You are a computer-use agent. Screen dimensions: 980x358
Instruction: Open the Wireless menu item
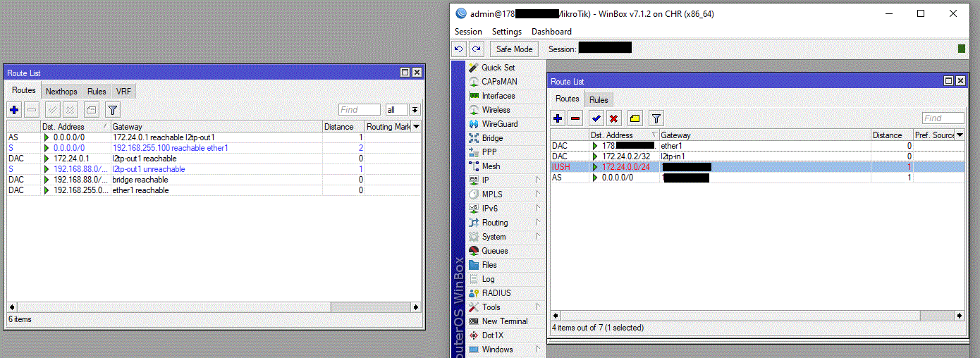tap(496, 110)
